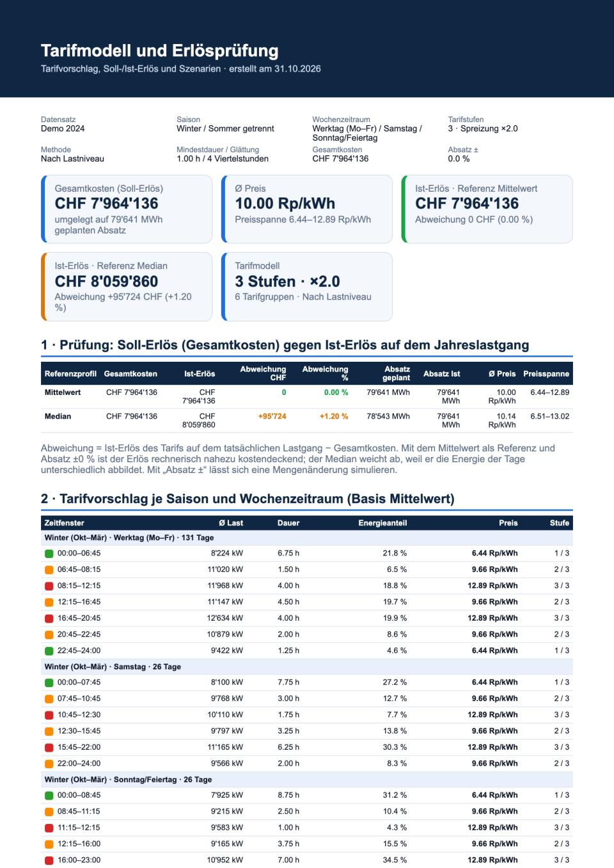Select the 'Absatz geplant' column header

coord(397,374)
